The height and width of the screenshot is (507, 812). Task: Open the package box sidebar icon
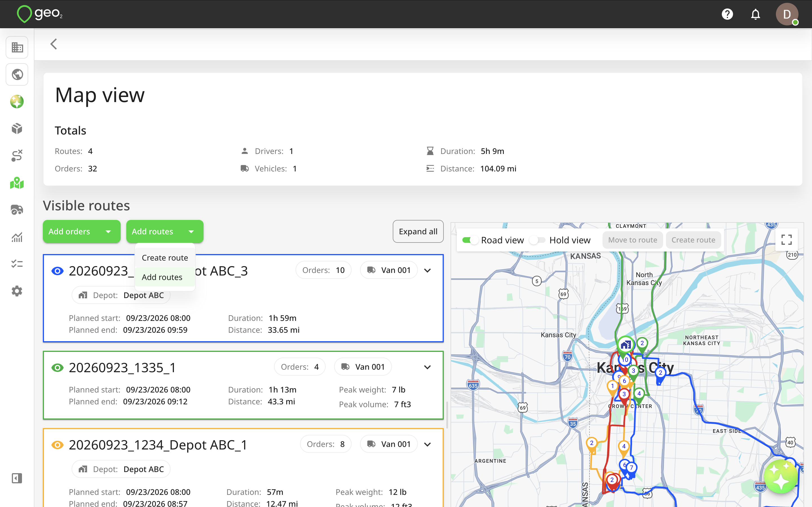point(17,129)
